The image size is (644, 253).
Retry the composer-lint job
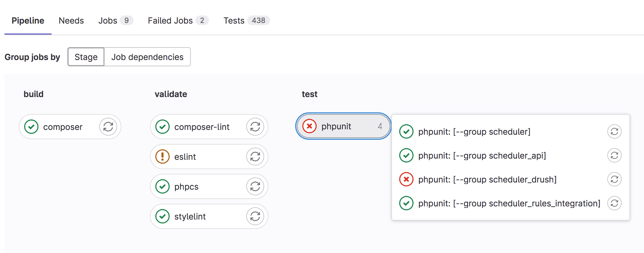click(255, 127)
